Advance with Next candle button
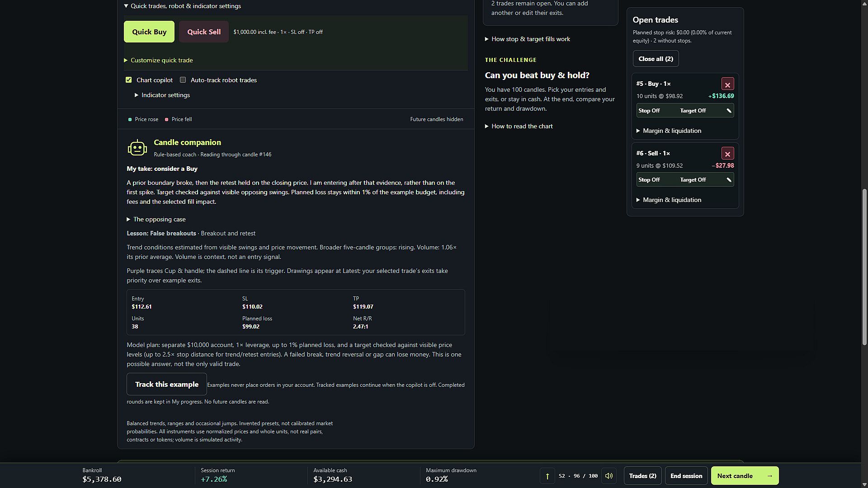The width and height of the screenshot is (868, 488). coord(745,476)
